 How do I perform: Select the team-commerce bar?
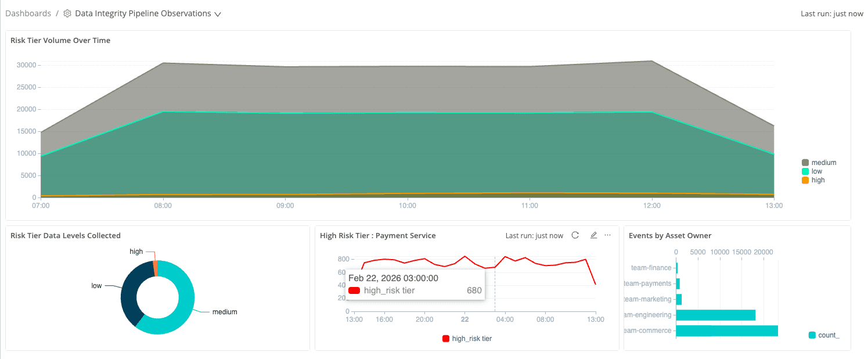(x=726, y=331)
